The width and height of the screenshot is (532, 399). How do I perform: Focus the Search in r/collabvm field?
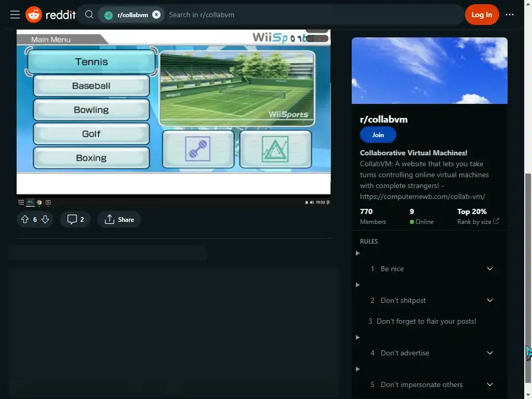(x=314, y=15)
